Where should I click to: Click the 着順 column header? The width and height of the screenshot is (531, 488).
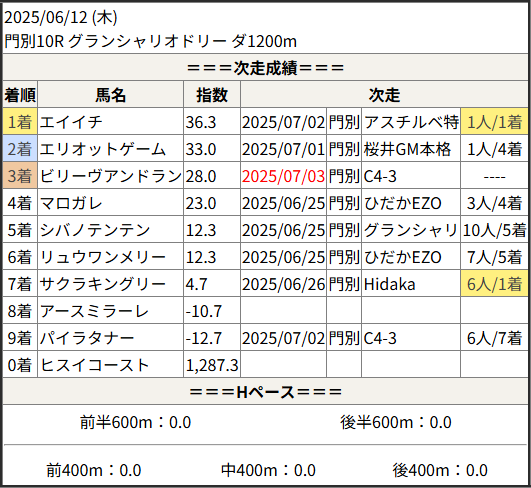[20, 94]
